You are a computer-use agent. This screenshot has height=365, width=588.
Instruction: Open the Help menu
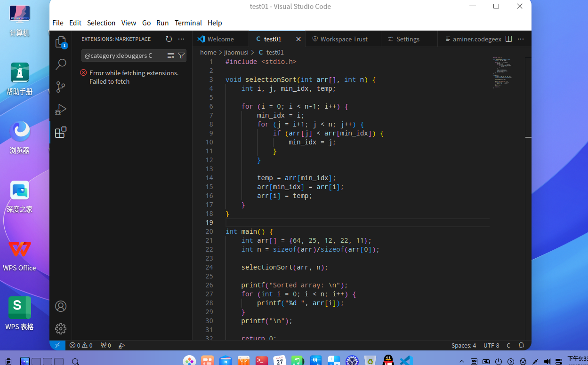[x=215, y=23]
